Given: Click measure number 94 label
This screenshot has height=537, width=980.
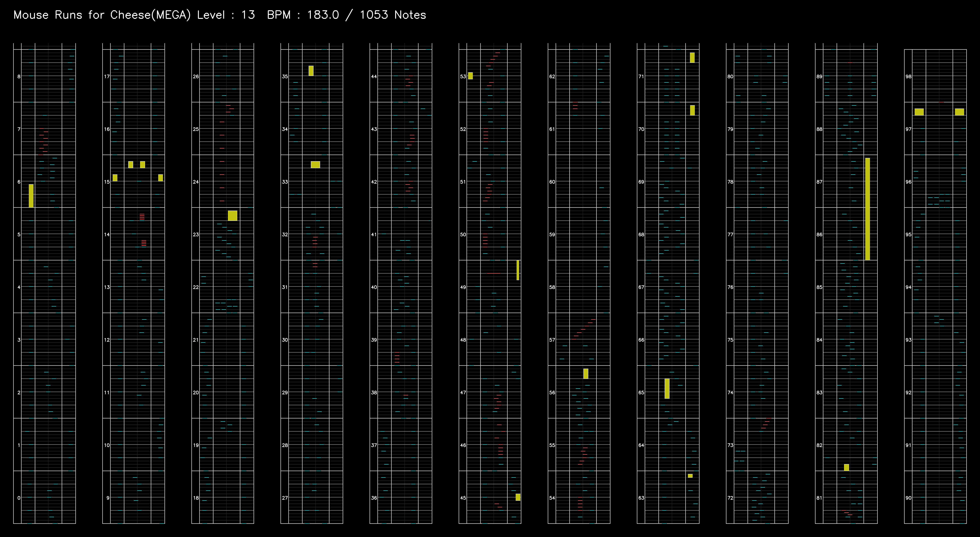Looking at the screenshot, I should [x=908, y=287].
